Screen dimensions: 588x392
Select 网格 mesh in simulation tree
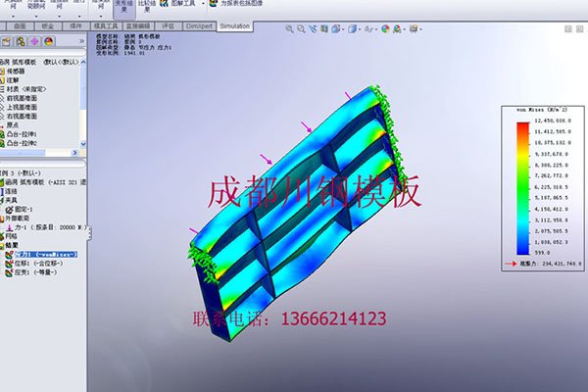pyautogui.click(x=11, y=236)
